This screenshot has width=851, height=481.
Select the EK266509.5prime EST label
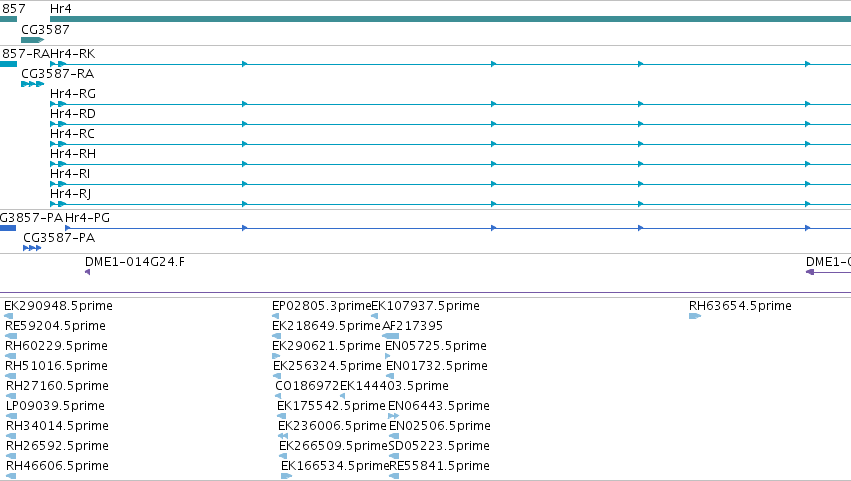point(333,446)
